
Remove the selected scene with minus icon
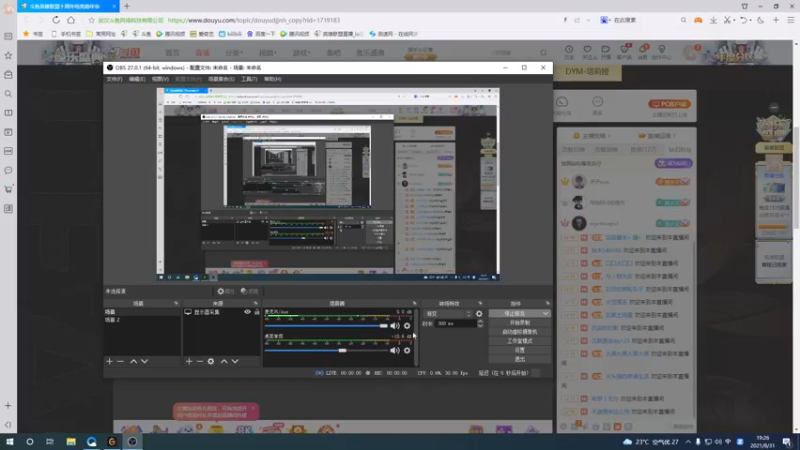(x=120, y=361)
